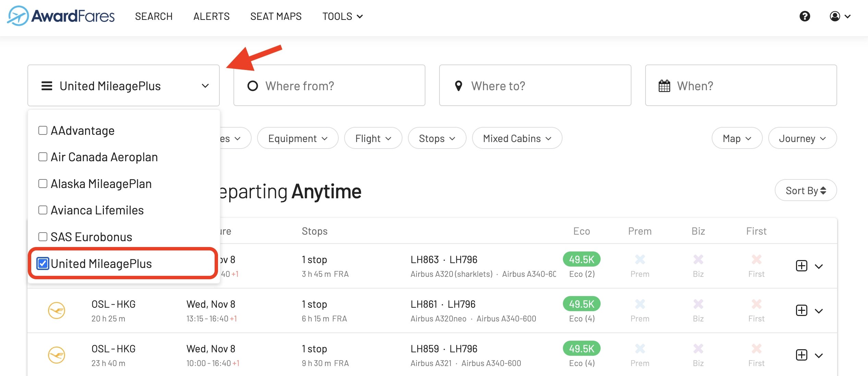Open the help question mark icon

(x=805, y=16)
